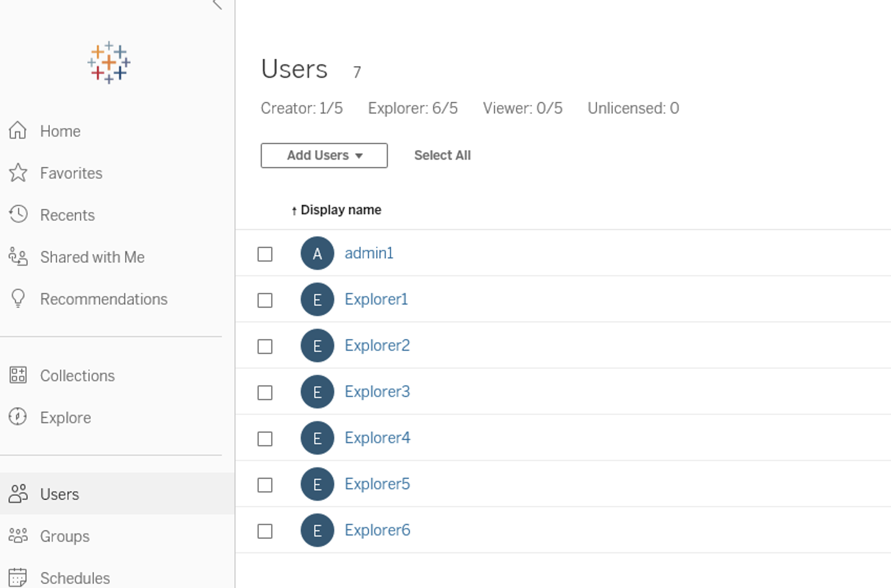The width and height of the screenshot is (891, 588).
Task: Toggle Display name sort order arrow
Action: pos(294,209)
